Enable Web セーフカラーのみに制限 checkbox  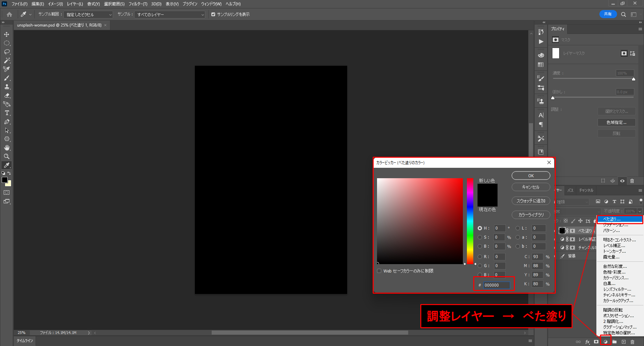379,271
